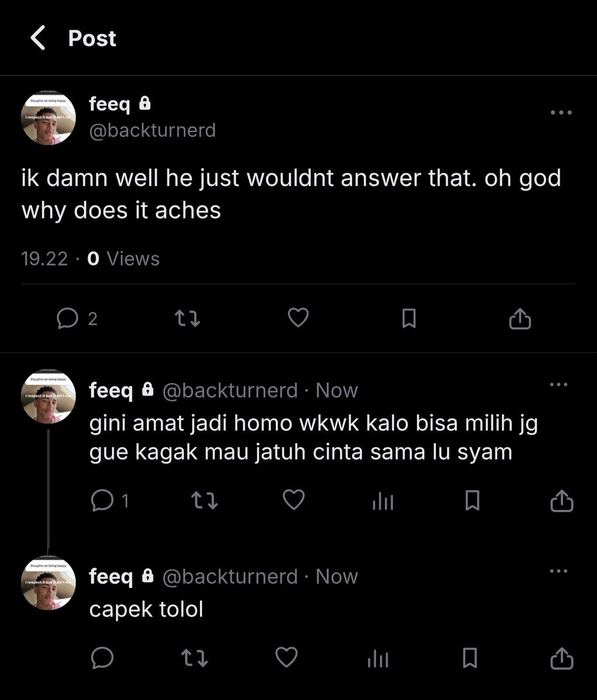Share the 'gini amat jadi homo' reply
Viewport: 597px width, 700px height.
(x=562, y=501)
